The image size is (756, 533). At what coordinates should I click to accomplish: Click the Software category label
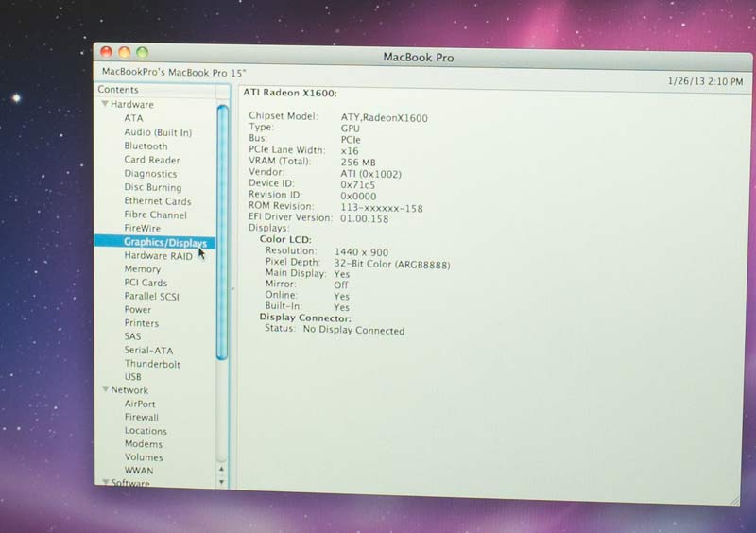[130, 482]
